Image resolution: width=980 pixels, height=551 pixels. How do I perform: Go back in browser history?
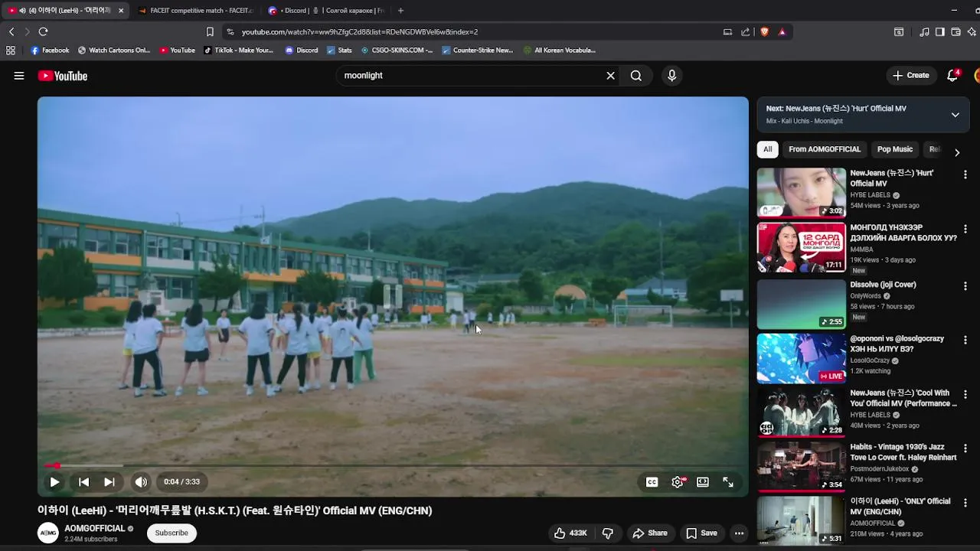click(x=11, y=31)
